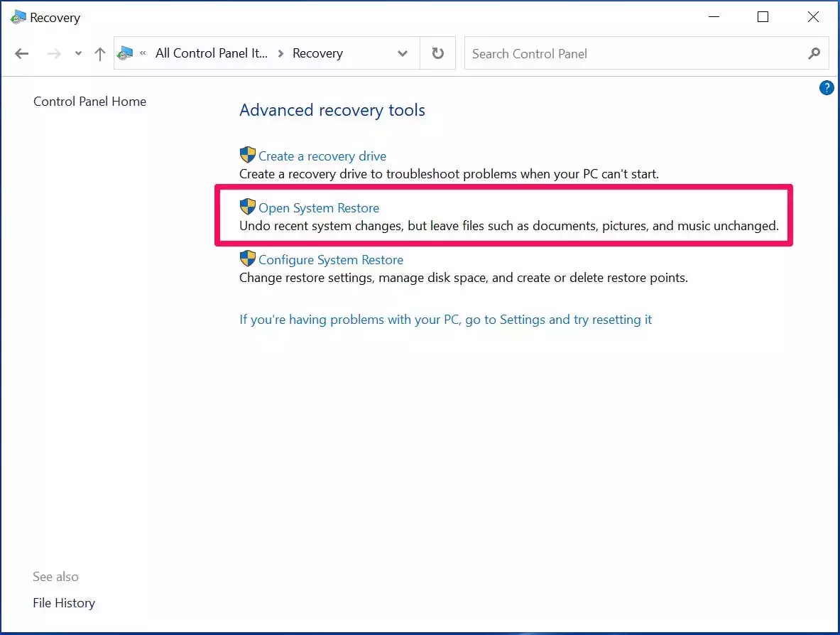Viewport: 840px width, 635px height.
Task: Expand the double-chevron breadcrumb in address bar
Action: point(143,54)
